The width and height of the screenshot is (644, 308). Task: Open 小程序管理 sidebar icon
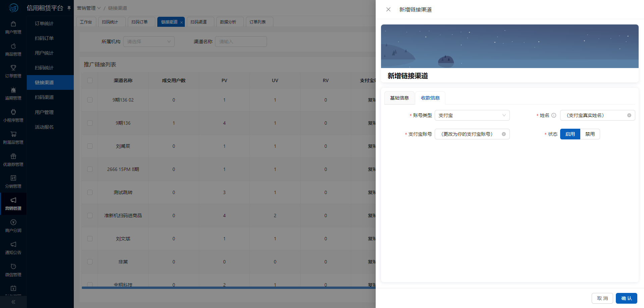(13, 112)
